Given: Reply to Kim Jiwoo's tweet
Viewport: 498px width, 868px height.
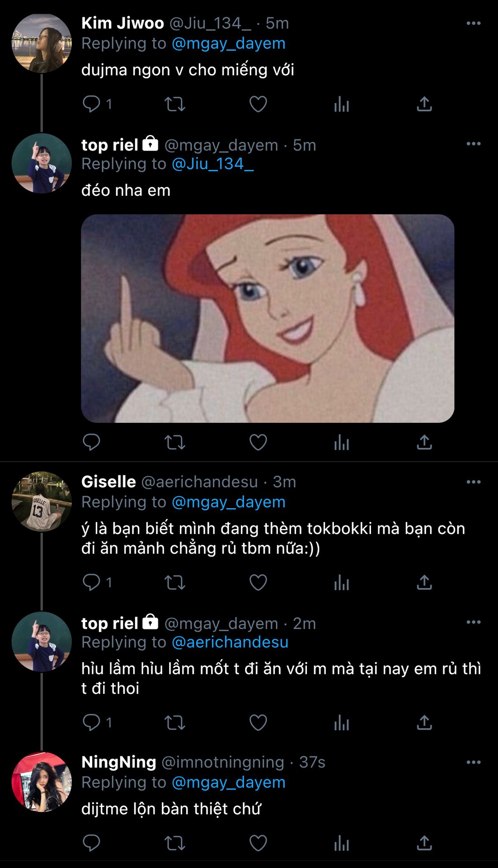Looking at the screenshot, I should 91,104.
